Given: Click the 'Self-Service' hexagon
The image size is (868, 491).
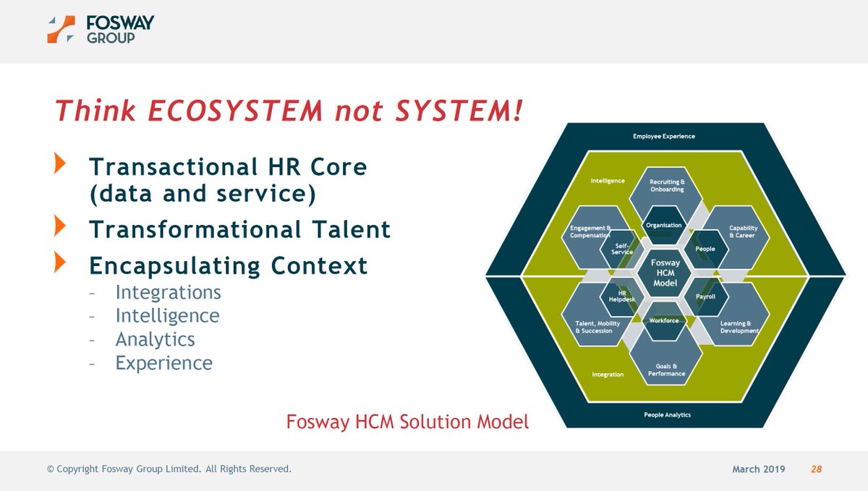Looking at the screenshot, I should coord(622,249).
